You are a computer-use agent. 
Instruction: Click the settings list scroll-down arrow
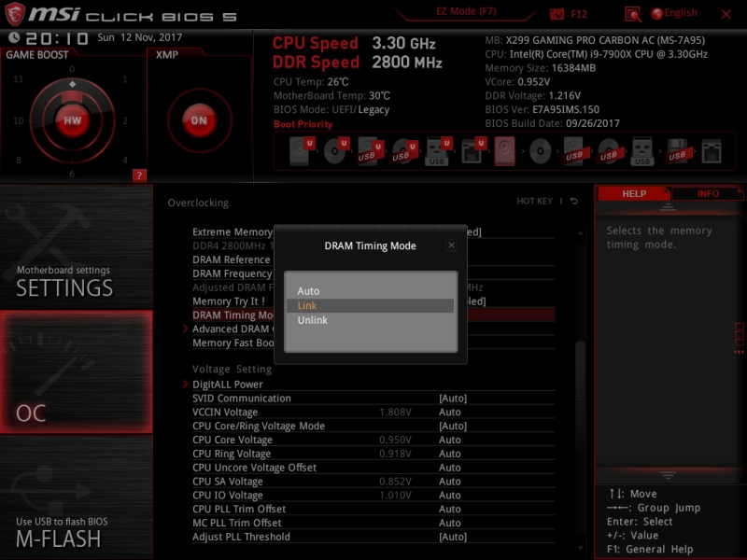[x=580, y=549]
